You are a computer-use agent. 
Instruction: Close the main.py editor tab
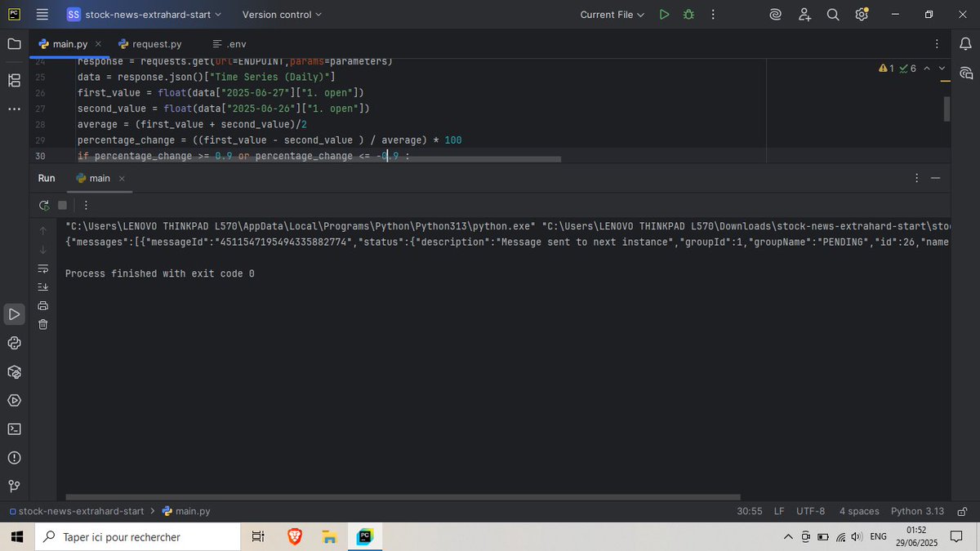(98, 44)
